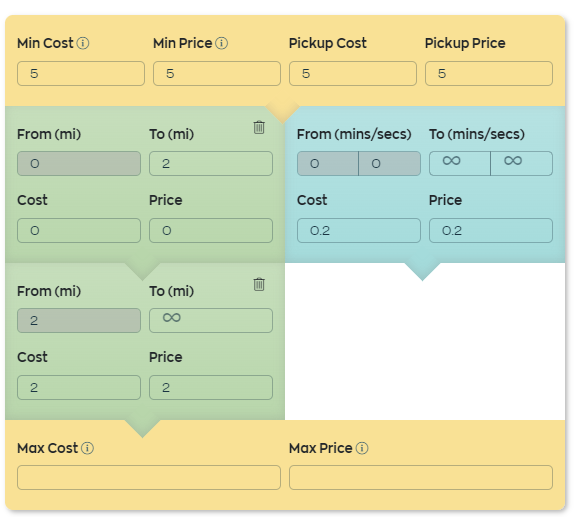Delete the 0 to 2 mi distance band
This screenshot has width=575, height=517.
pos(259,127)
